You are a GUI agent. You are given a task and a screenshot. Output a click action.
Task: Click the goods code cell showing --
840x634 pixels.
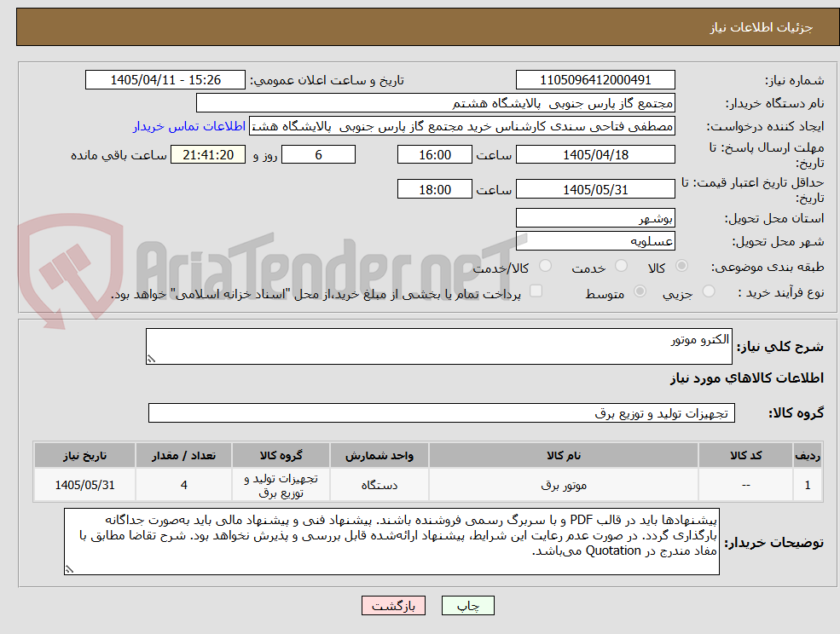[745, 485]
